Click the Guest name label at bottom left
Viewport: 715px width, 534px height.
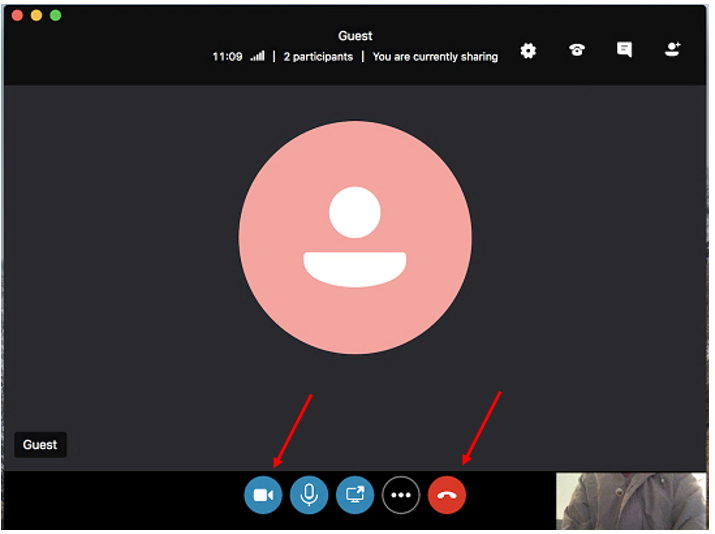41,445
